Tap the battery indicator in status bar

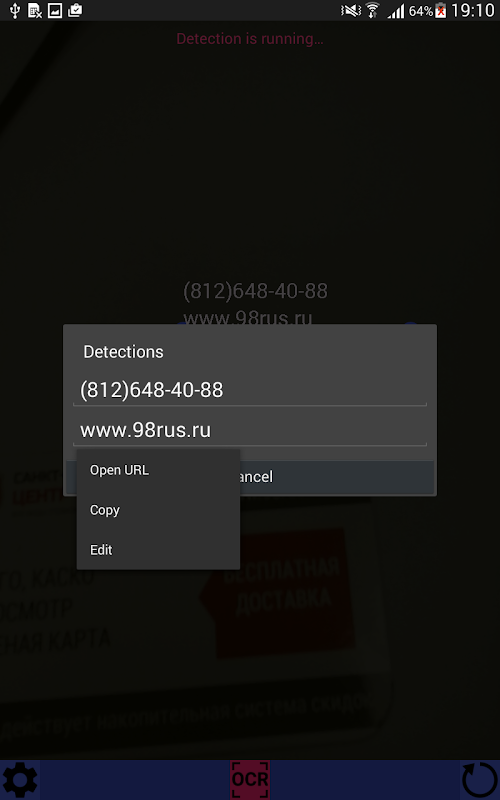coord(440,11)
